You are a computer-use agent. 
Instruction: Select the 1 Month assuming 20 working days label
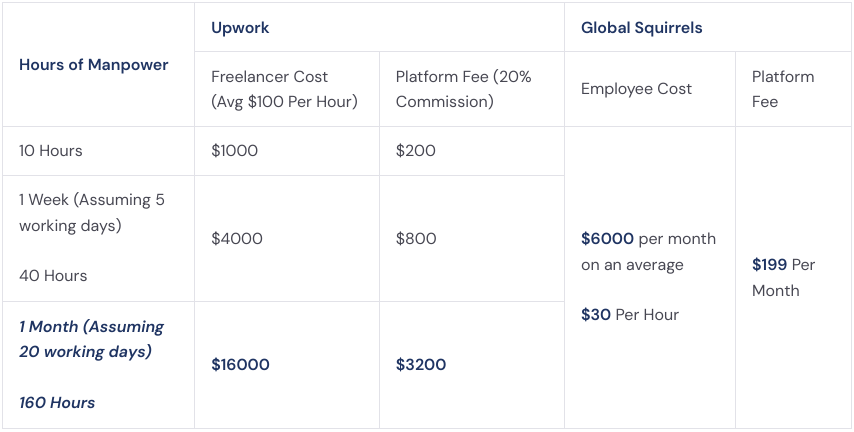click(x=92, y=339)
